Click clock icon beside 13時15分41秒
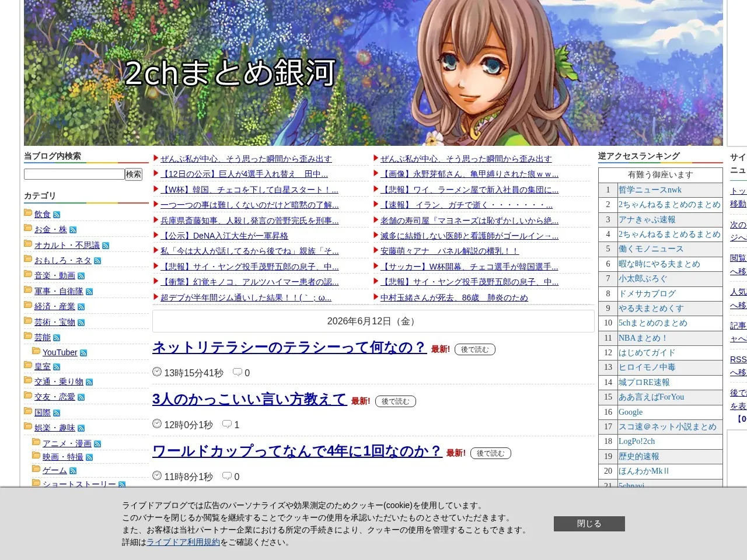The image size is (747, 560). [157, 372]
